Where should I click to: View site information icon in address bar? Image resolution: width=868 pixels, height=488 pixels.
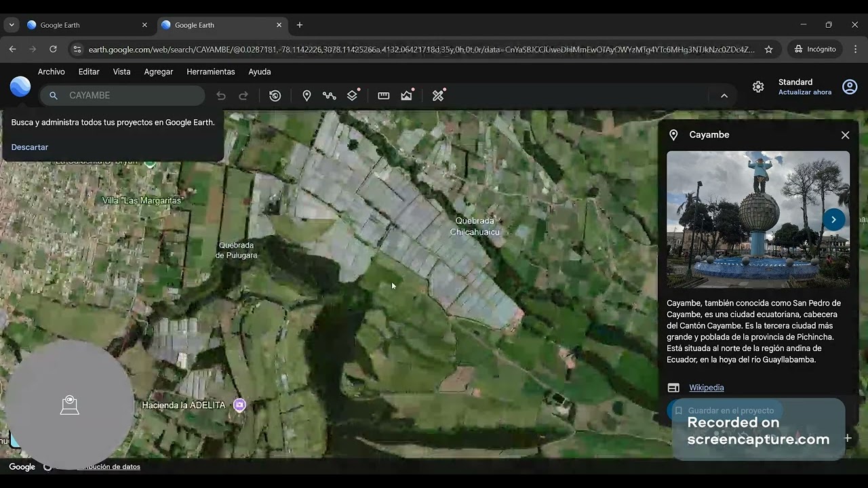click(x=77, y=49)
